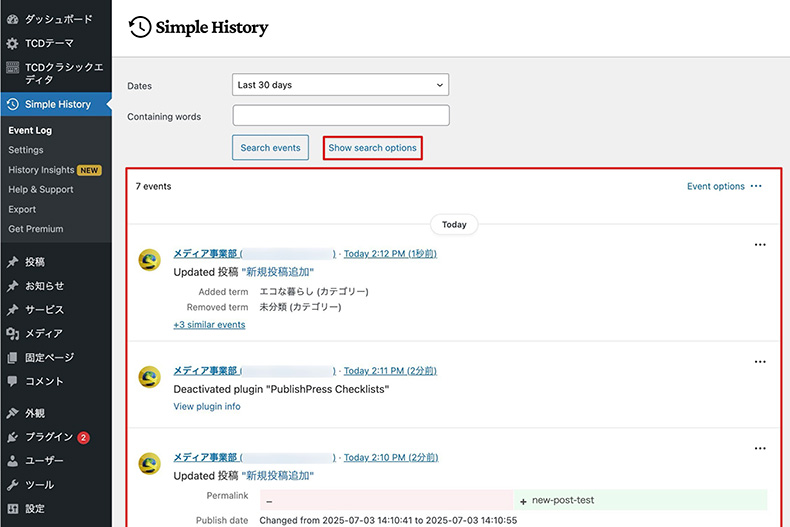Open the menu for the Deactivated plugin event
The image size is (790, 527).
(x=760, y=362)
